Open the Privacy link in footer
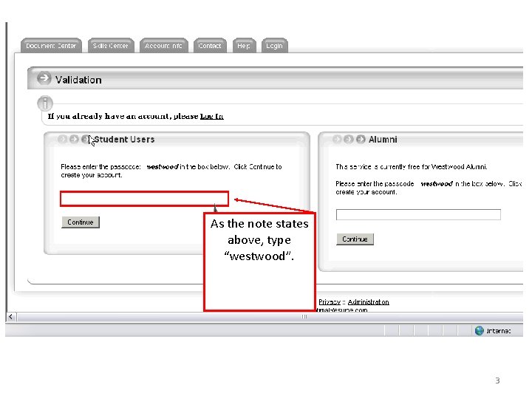 click(x=330, y=301)
